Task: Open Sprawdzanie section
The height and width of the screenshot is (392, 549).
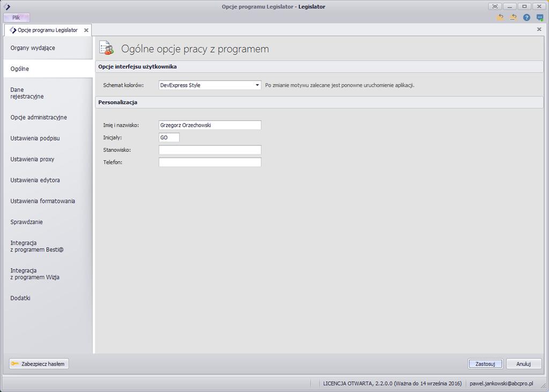Action: (48, 222)
